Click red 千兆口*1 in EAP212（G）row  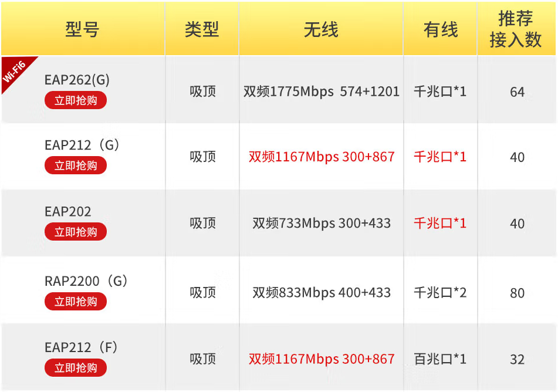[x=440, y=157]
